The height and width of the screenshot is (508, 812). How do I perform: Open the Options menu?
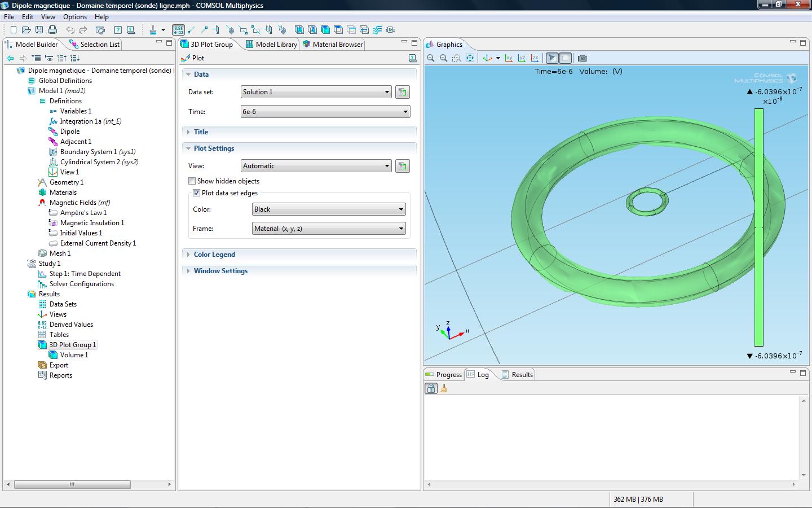75,17
